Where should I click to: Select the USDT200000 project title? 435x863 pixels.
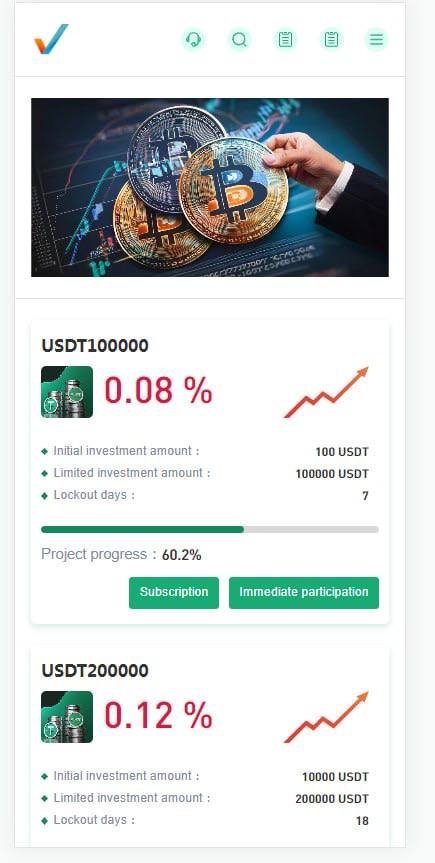pos(95,670)
